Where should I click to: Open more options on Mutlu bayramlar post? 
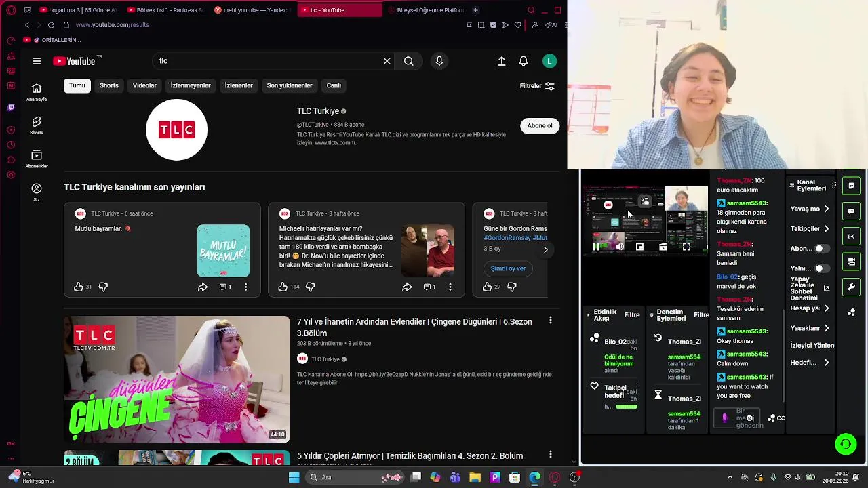(x=245, y=287)
